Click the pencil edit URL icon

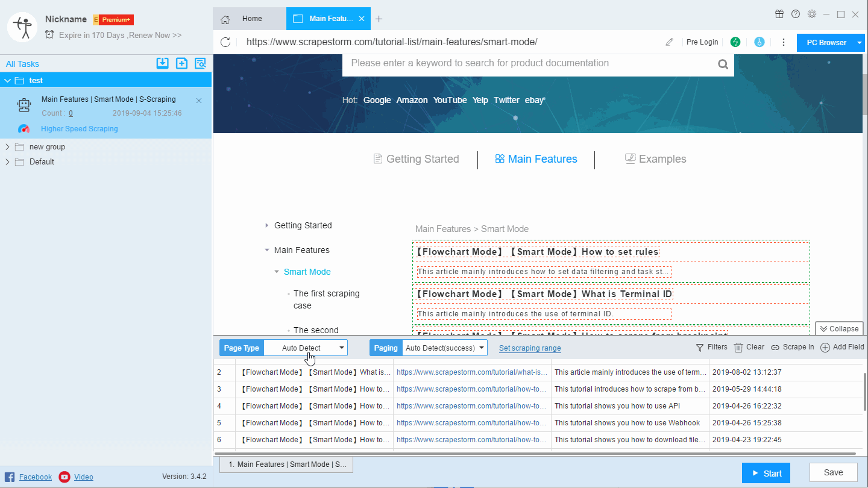pos(670,42)
